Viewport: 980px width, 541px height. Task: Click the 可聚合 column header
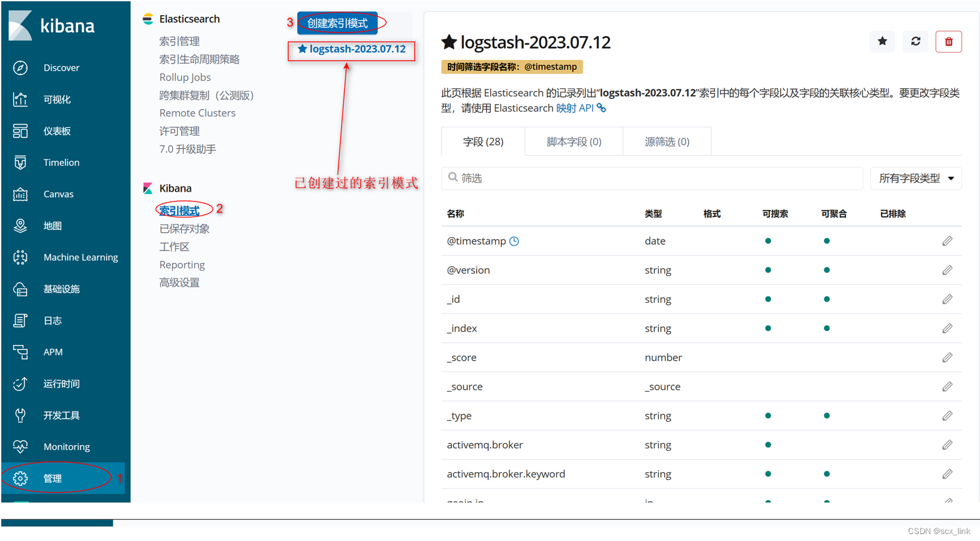tap(834, 214)
